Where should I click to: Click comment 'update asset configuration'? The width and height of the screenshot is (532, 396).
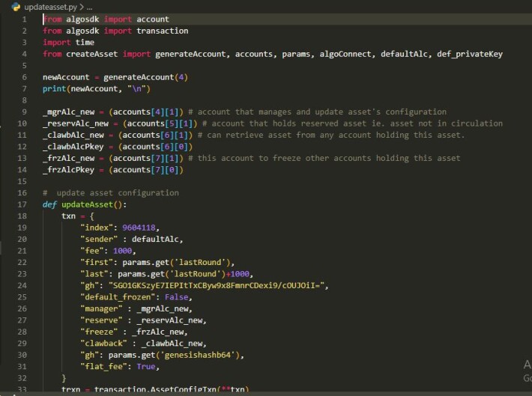pyautogui.click(x=111, y=193)
